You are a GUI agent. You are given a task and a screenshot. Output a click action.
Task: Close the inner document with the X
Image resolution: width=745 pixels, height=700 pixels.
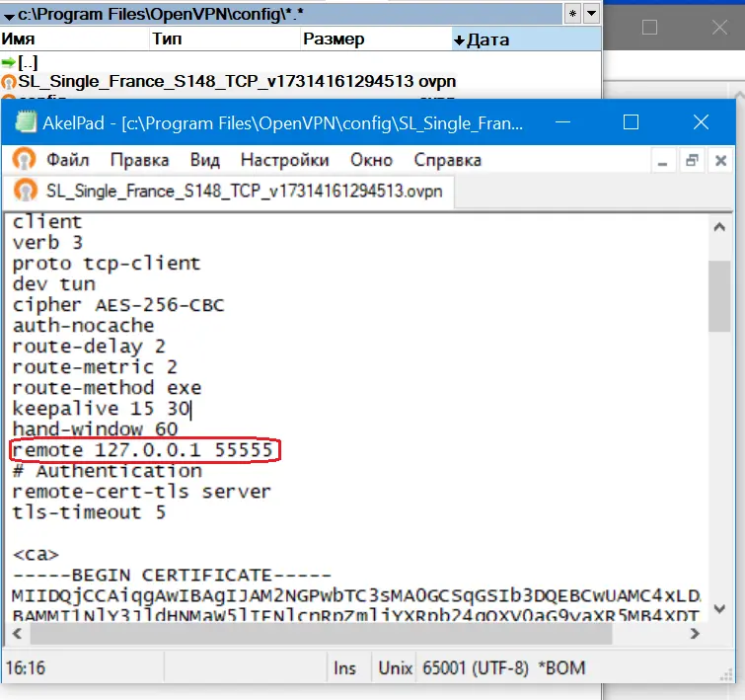click(720, 161)
